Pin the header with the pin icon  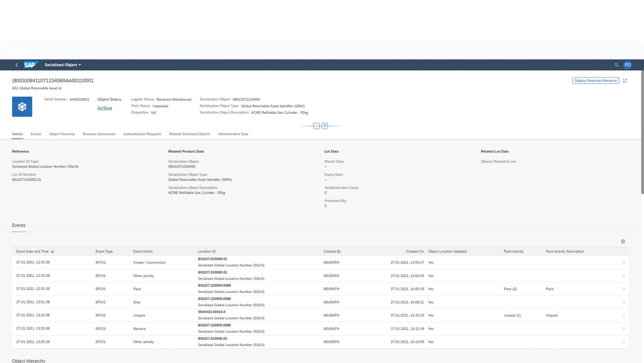(325, 126)
